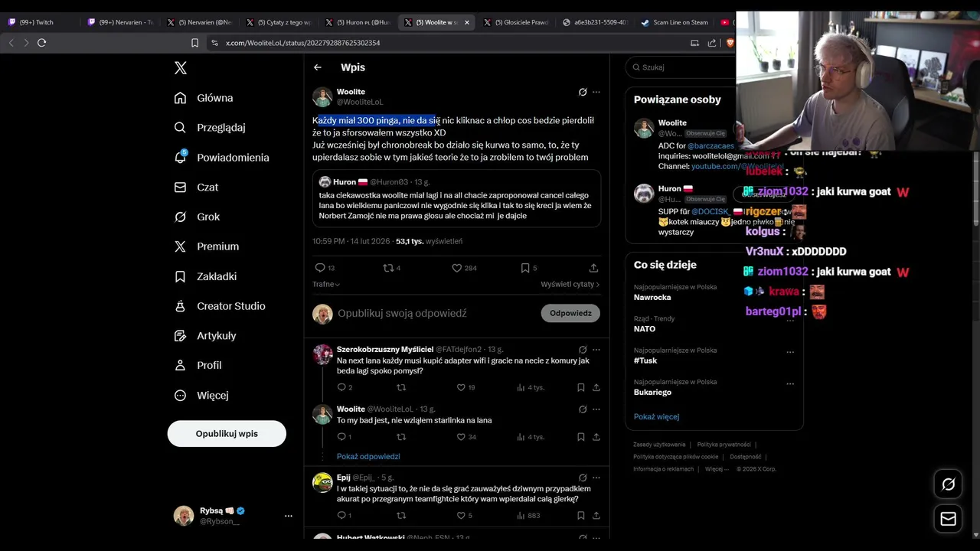Open options for Bukariego trend
The width and height of the screenshot is (980, 551).
click(x=790, y=383)
